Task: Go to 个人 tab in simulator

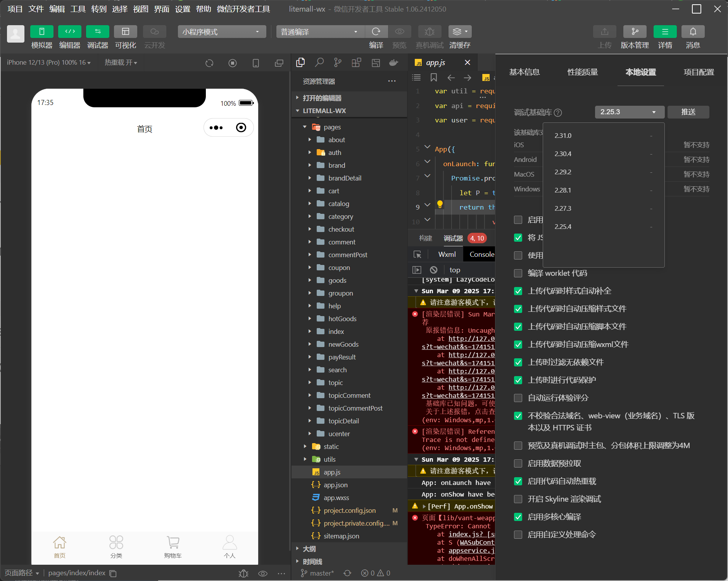Action: point(229,547)
